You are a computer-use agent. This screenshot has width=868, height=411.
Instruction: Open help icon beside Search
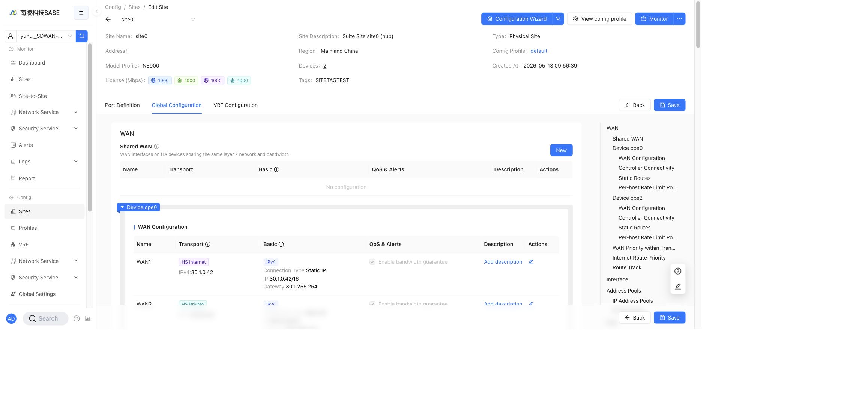[77, 318]
